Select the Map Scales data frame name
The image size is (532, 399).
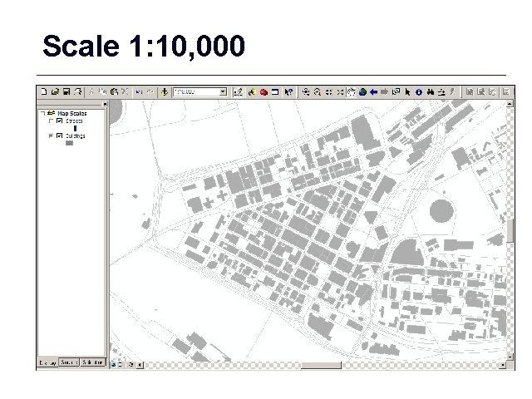[72, 113]
